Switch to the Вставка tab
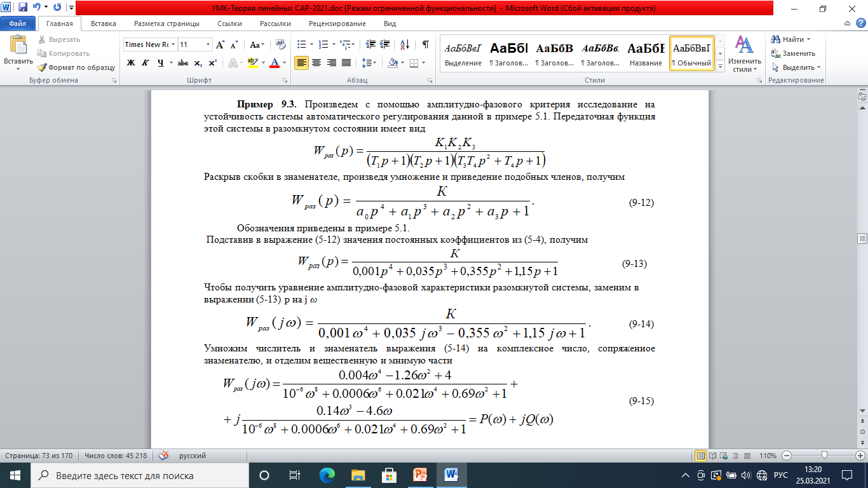This screenshot has width=868, height=488. (103, 24)
